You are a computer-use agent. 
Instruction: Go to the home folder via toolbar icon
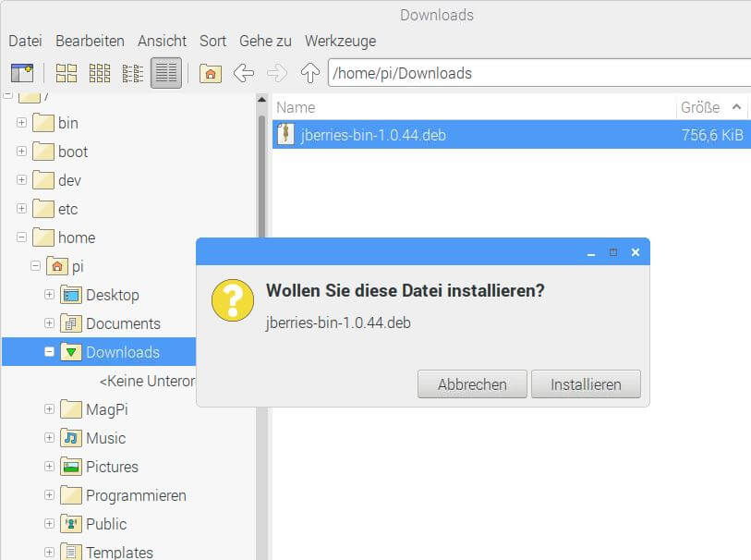tap(211, 73)
